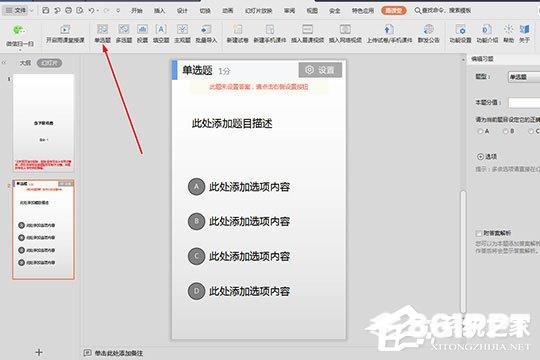Viewport: 540px width, 360px height.
Task: Expand the 选项 add-option plus control
Action: 480,156
